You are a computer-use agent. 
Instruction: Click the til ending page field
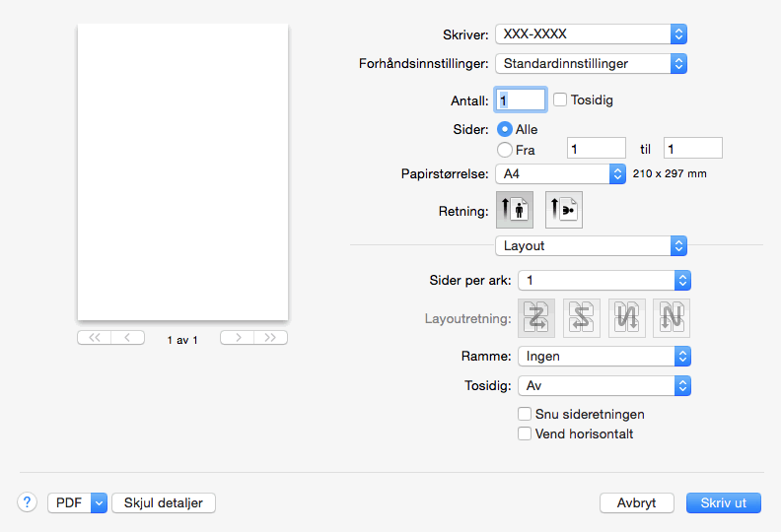(x=693, y=149)
